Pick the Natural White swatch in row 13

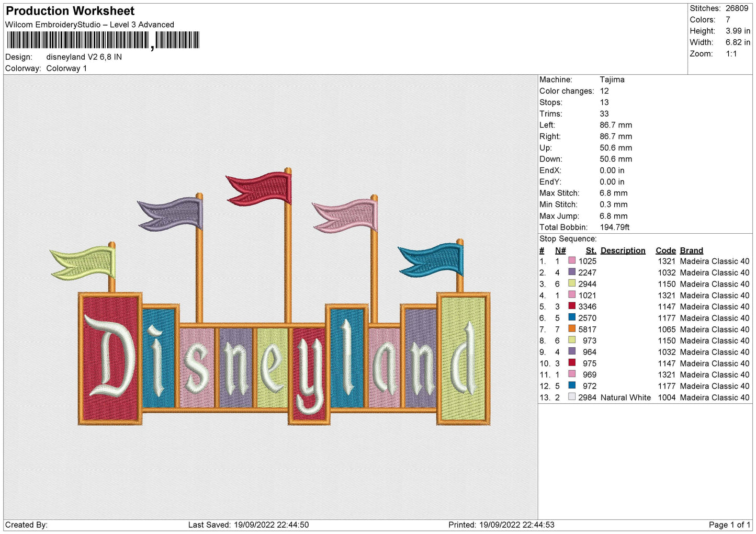coord(572,397)
